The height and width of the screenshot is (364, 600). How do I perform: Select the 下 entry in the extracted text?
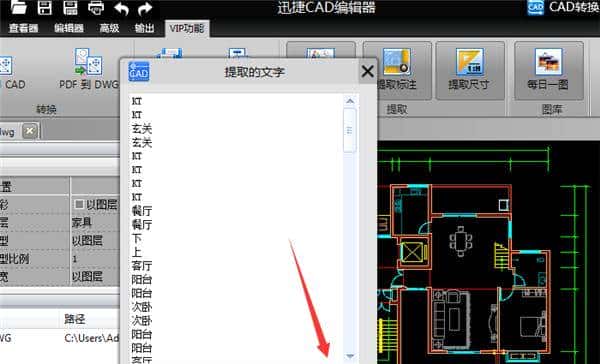point(137,238)
